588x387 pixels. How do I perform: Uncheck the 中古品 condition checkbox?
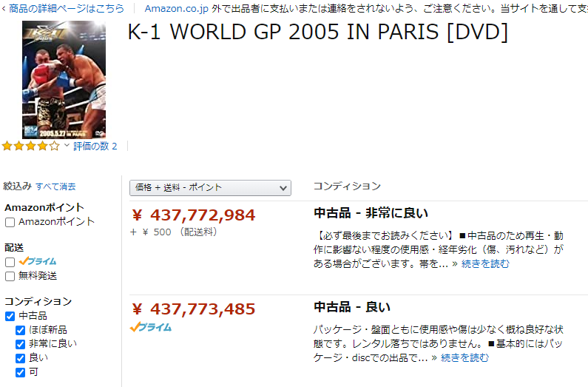tap(10, 316)
